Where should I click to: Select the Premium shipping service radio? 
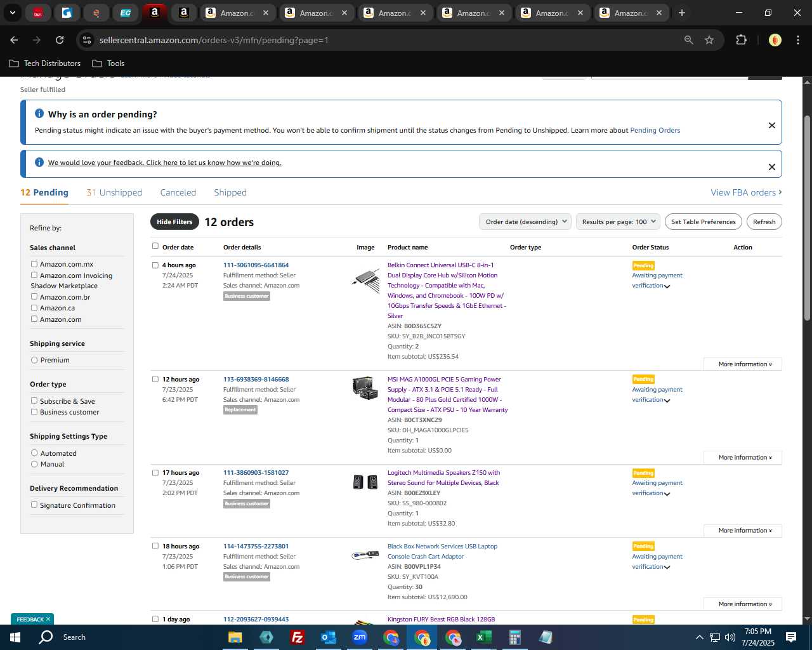click(34, 360)
